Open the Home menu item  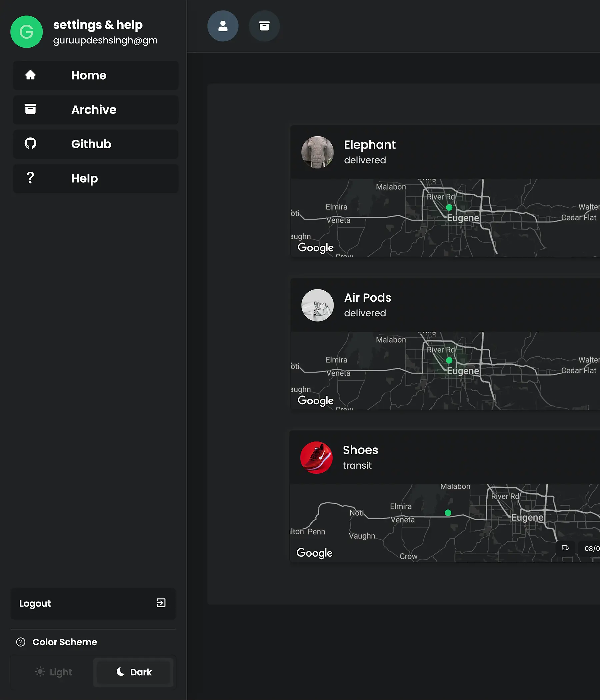96,75
